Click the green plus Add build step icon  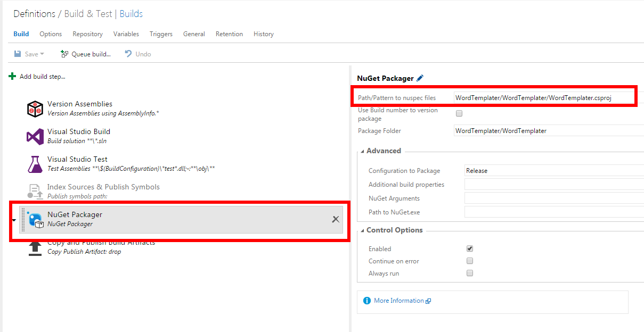(x=12, y=77)
